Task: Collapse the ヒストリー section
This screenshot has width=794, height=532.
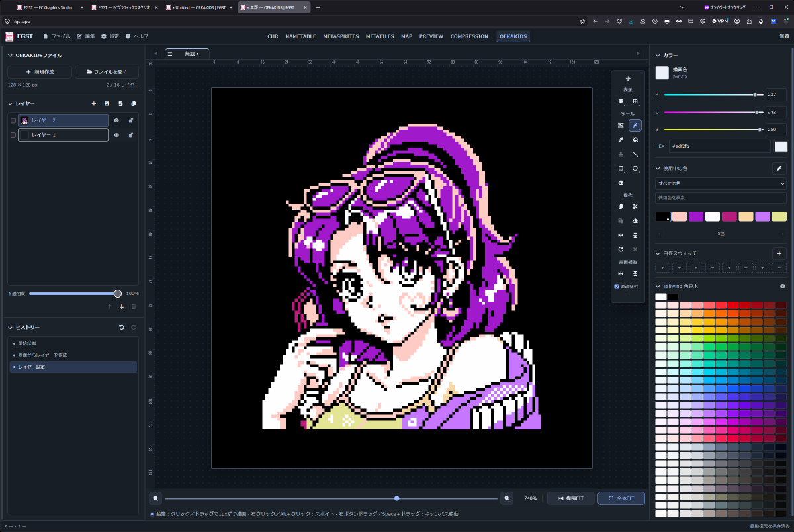Action: coord(11,328)
